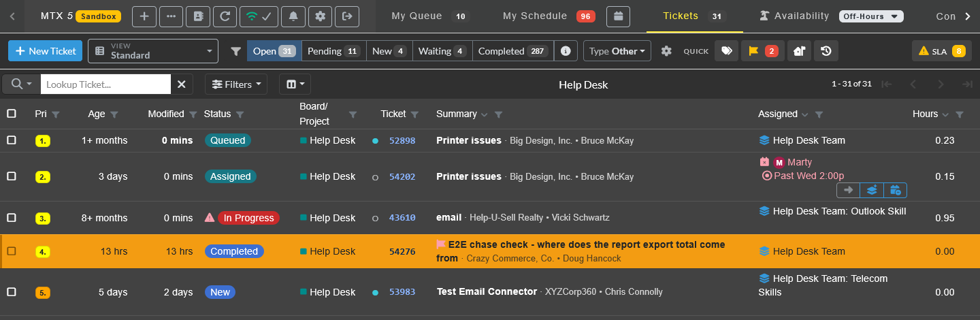
Task: Click the quick tags icon
Action: [727, 51]
